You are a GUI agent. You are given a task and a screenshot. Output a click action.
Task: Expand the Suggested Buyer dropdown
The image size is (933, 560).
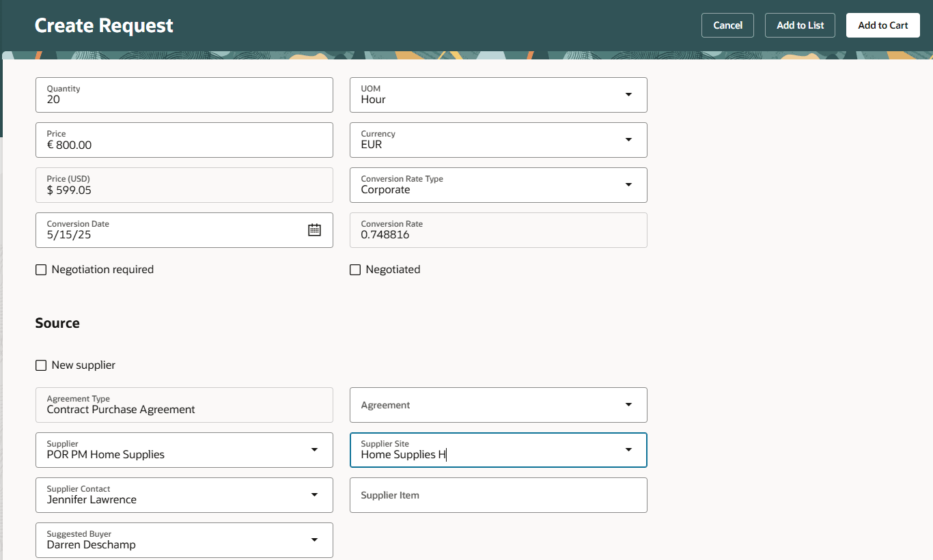314,540
